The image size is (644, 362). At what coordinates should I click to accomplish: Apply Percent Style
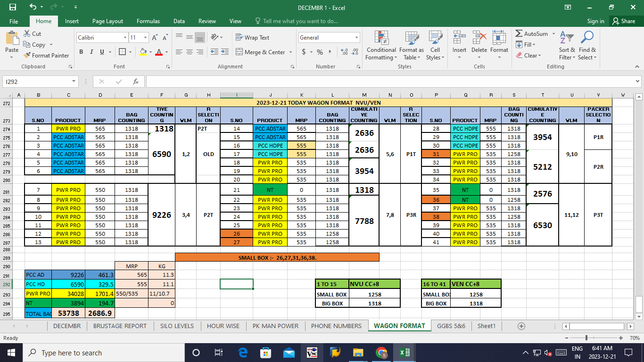(320, 52)
